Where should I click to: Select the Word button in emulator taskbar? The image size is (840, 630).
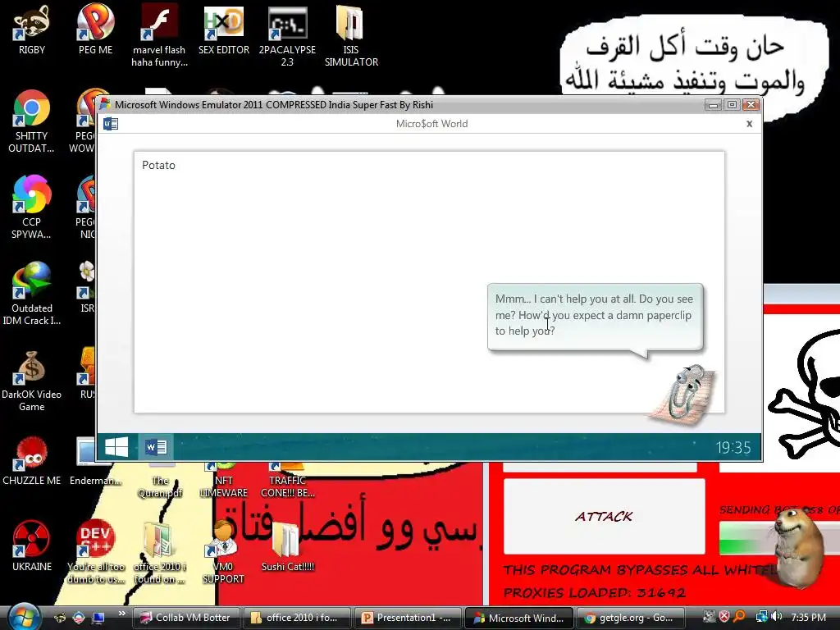156,447
